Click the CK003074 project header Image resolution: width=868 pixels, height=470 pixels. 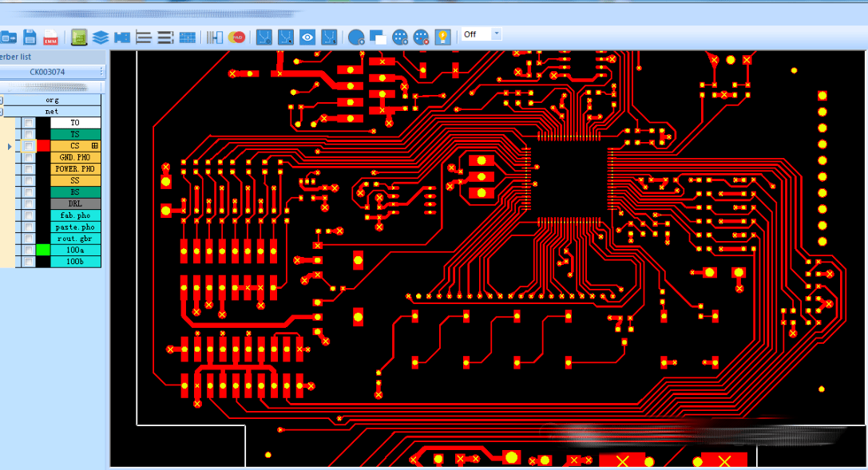click(x=48, y=72)
